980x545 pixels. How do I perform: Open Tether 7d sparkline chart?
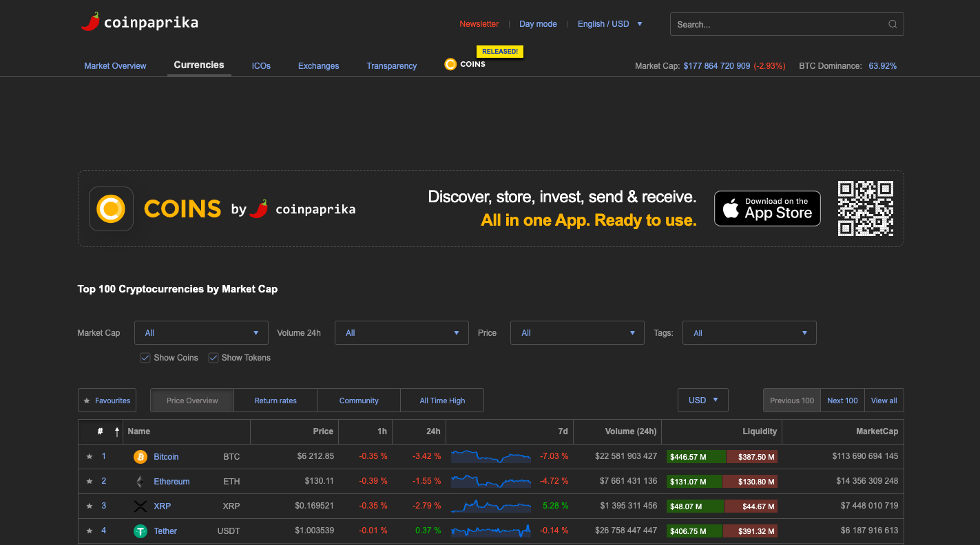(491, 531)
